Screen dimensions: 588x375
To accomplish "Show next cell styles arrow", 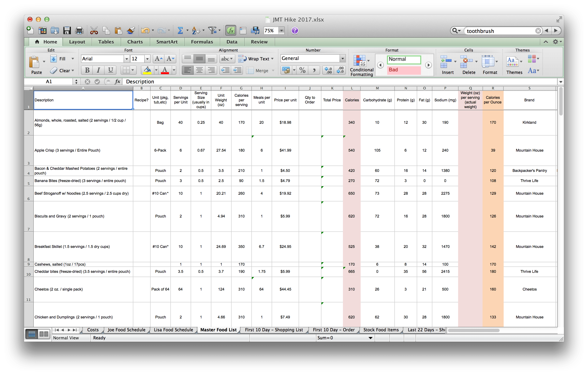I will pos(428,65).
